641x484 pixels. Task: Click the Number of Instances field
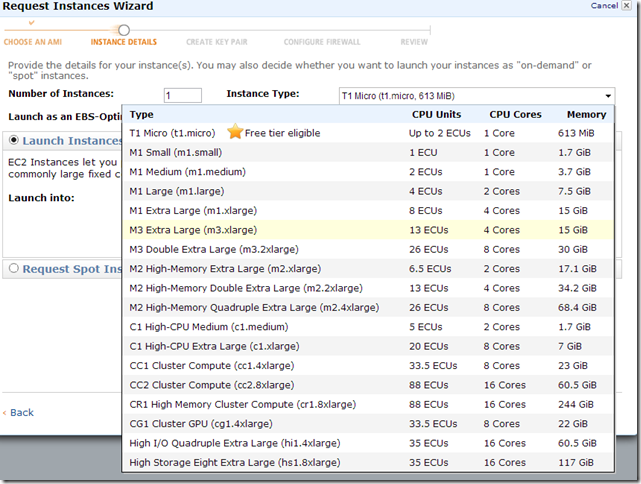(183, 96)
